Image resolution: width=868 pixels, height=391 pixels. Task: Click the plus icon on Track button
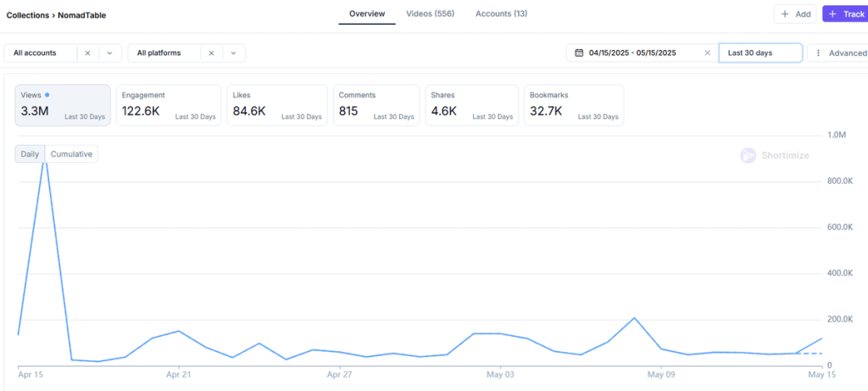coord(833,14)
